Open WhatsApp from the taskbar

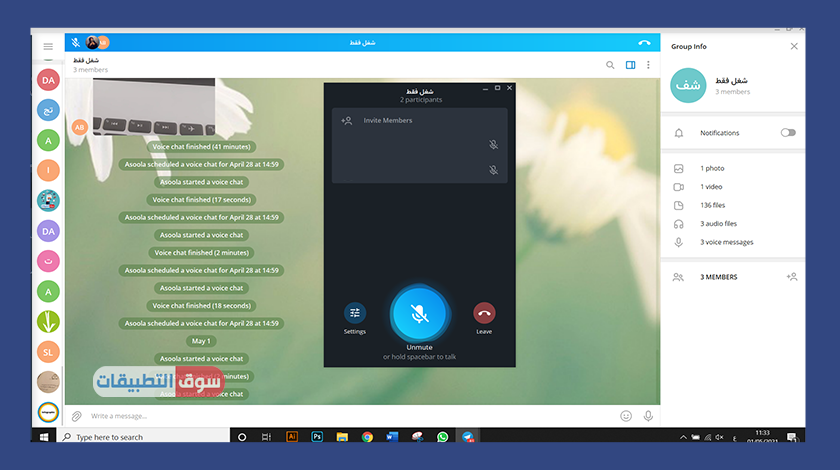click(442, 437)
